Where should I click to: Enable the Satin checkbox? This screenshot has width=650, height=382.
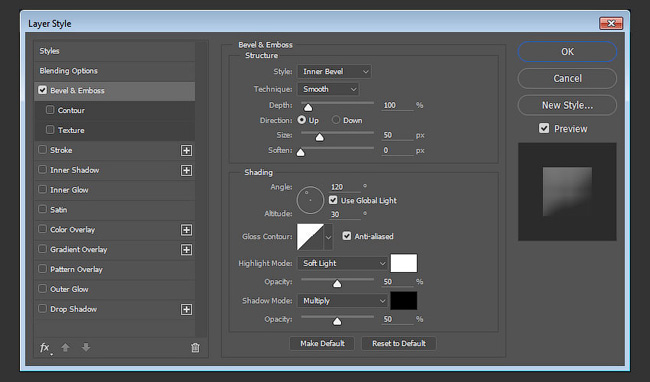(42, 209)
